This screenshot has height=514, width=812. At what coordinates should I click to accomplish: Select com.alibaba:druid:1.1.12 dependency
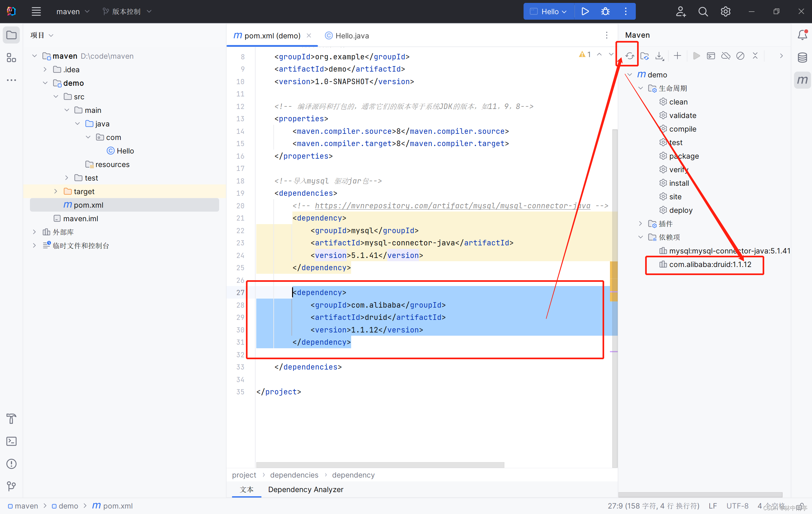tap(705, 264)
